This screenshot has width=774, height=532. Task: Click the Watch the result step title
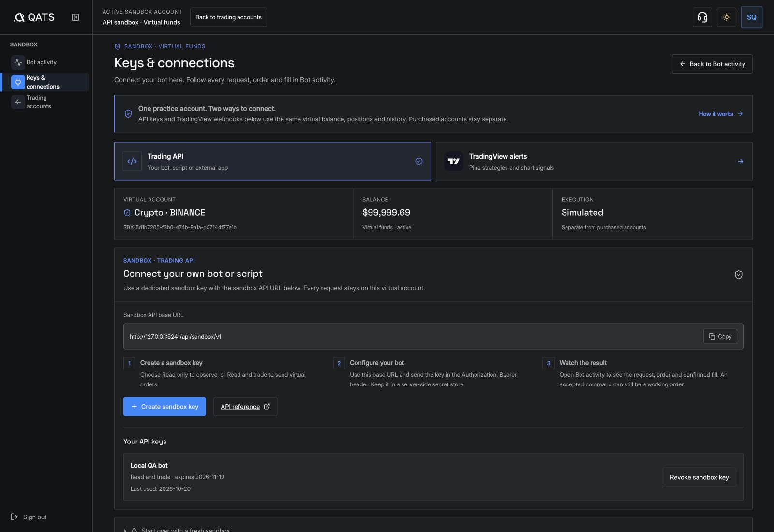pyautogui.click(x=583, y=363)
